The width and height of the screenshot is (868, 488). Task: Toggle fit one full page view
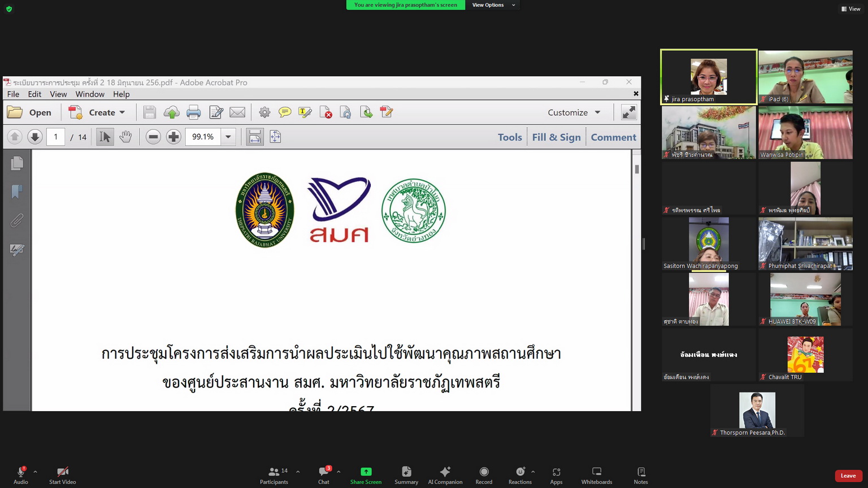(x=275, y=137)
